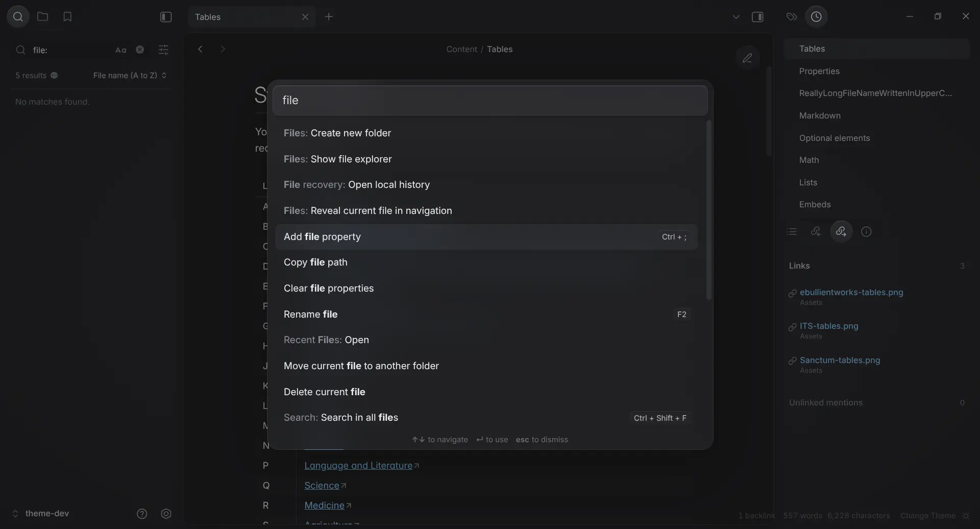Show the Outline list icon tab

click(792, 232)
